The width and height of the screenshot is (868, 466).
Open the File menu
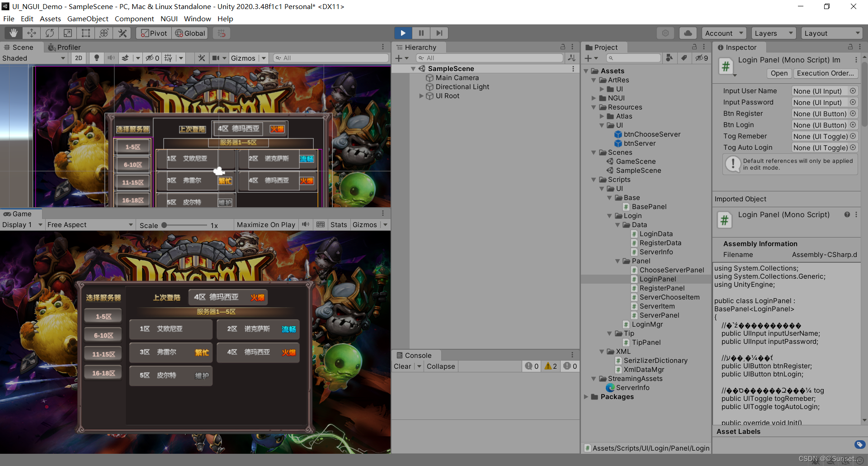click(9, 19)
